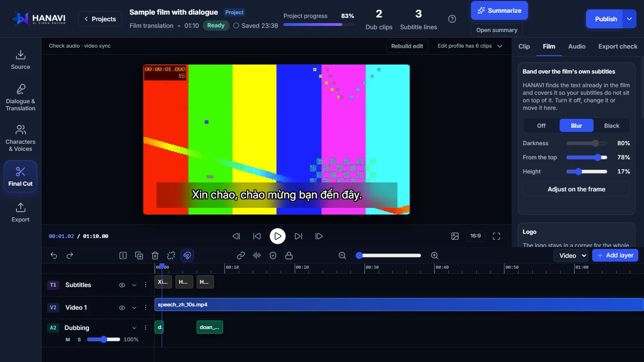Click the shield check icon
Screen dimensions: 644x362
273,255
